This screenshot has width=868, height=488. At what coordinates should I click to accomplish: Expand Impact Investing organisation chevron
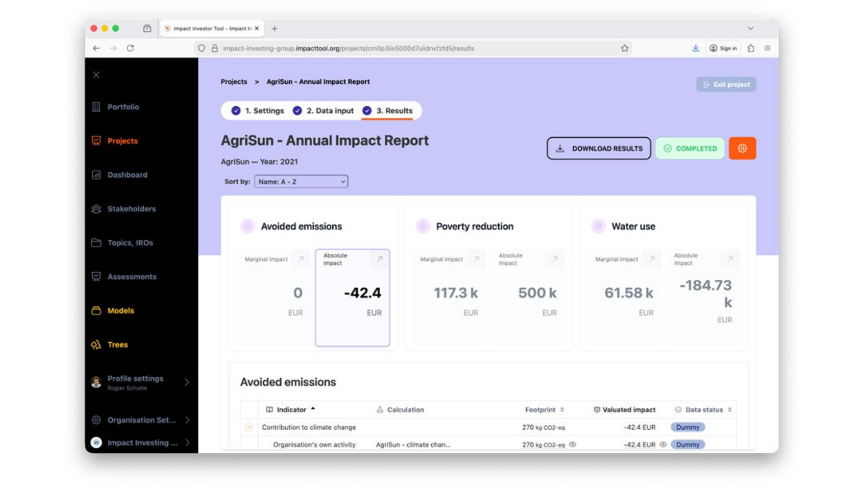(187, 442)
